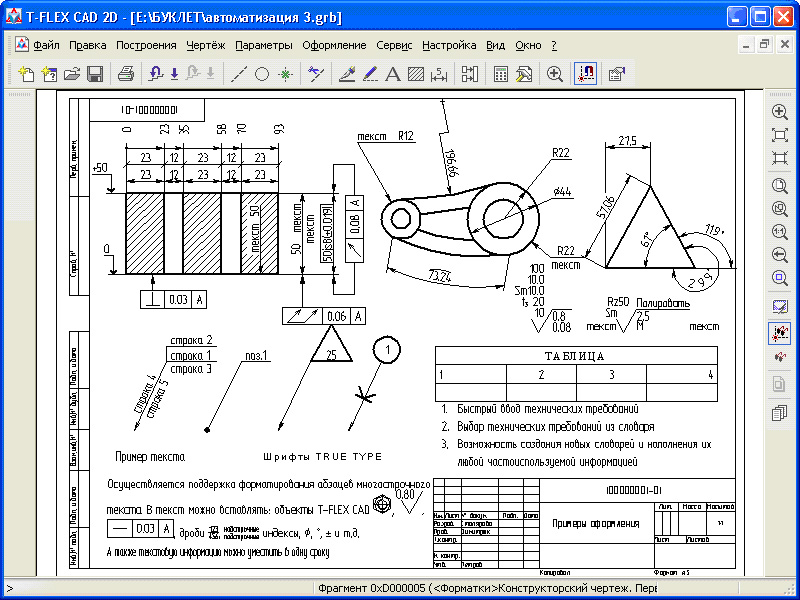This screenshot has width=800, height=600.
Task: Click the small red wavy icon below the highlighted one
Action: (x=779, y=358)
